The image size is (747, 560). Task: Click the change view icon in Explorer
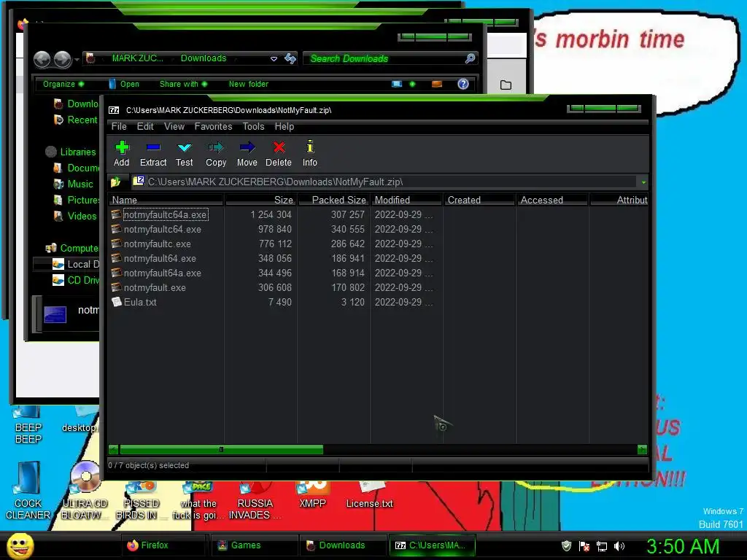396,85
